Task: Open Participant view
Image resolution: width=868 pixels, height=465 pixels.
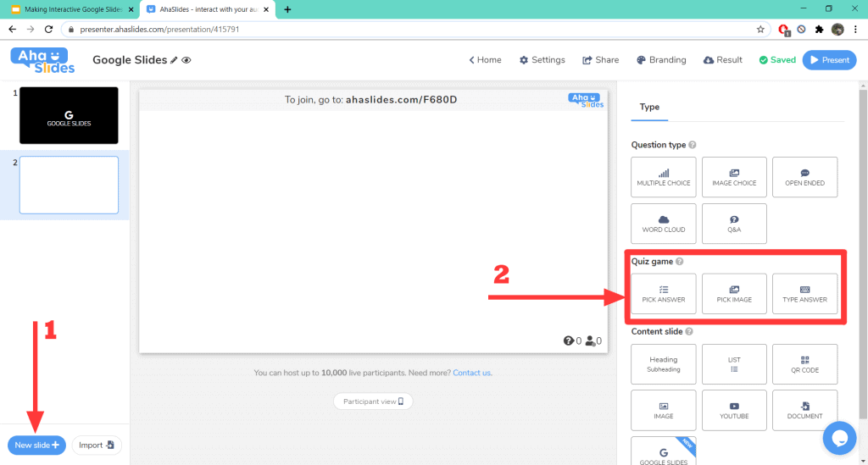Action: click(x=373, y=401)
